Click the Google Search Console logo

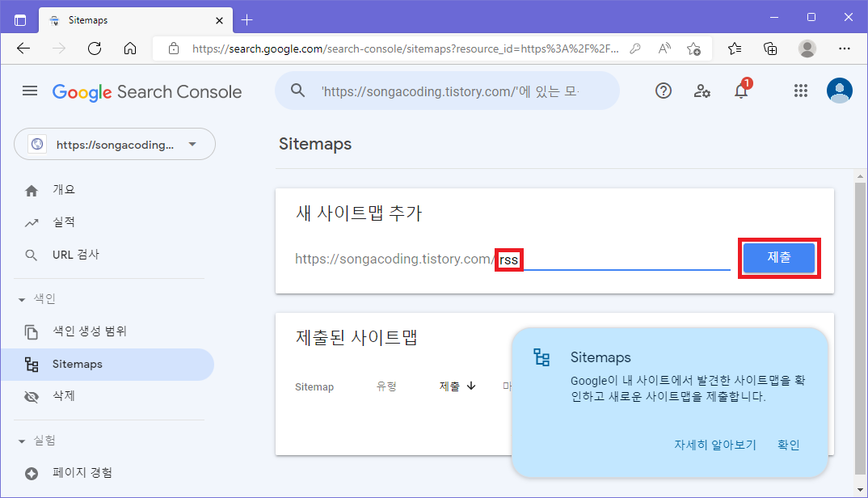147,92
